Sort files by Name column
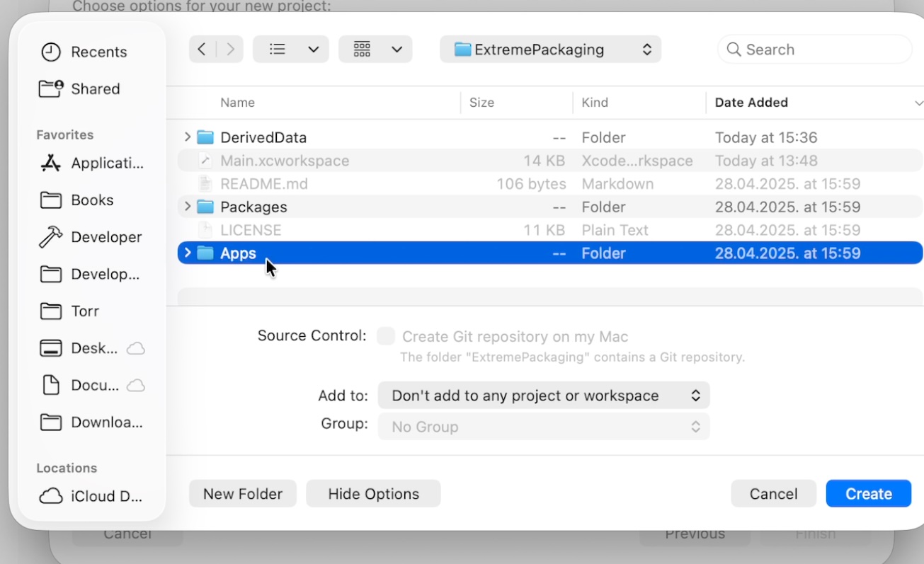The height and width of the screenshot is (564, 924). tap(237, 103)
